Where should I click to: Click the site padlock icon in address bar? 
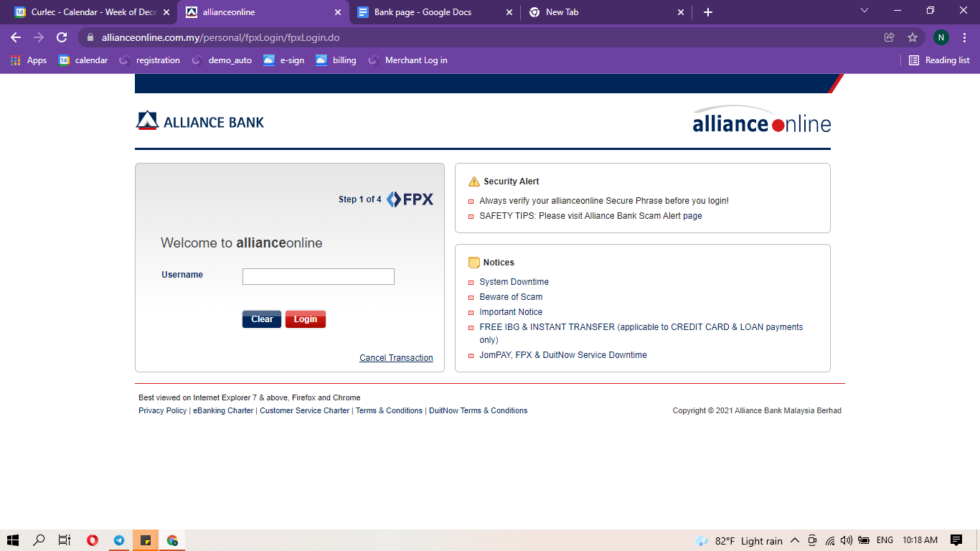click(x=90, y=37)
